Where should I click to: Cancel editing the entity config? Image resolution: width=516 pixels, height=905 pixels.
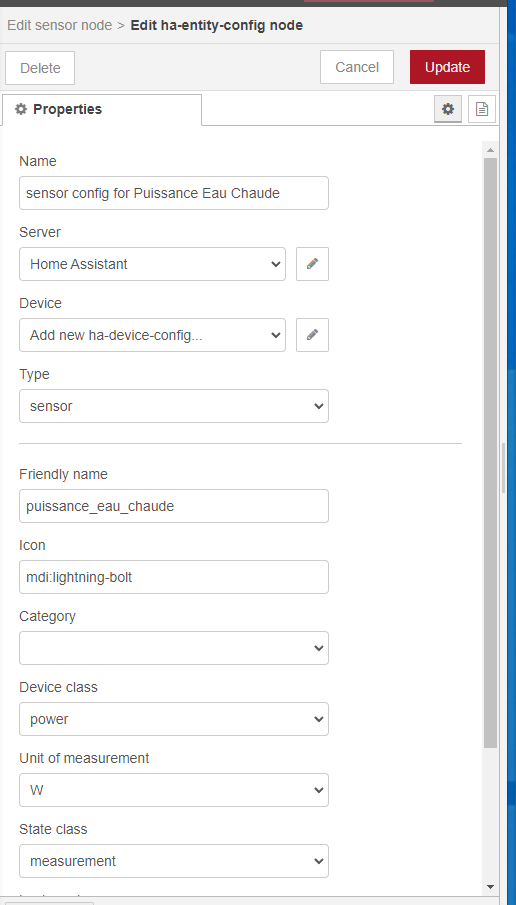point(357,67)
